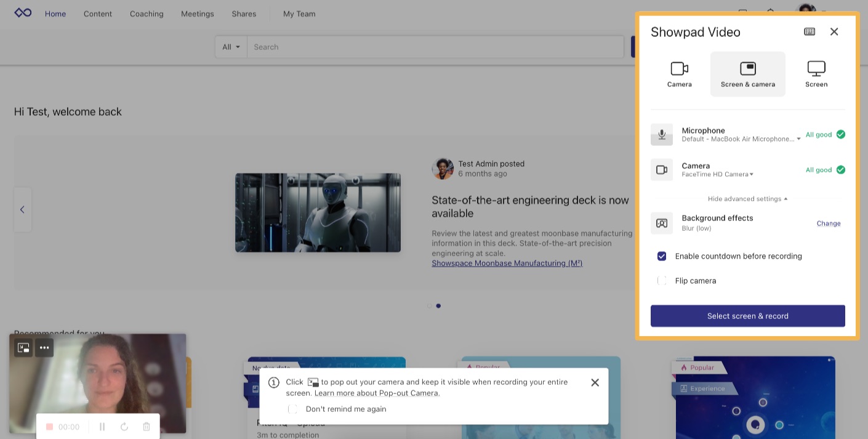This screenshot has width=868, height=439.
Task: Pop out the camera preview
Action: tap(23, 347)
